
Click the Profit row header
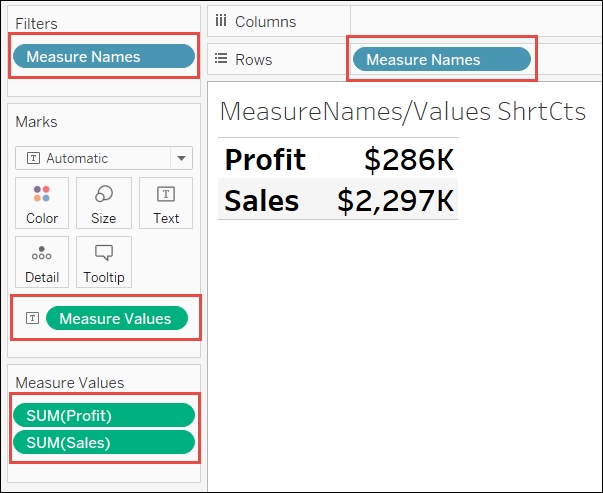pos(265,159)
